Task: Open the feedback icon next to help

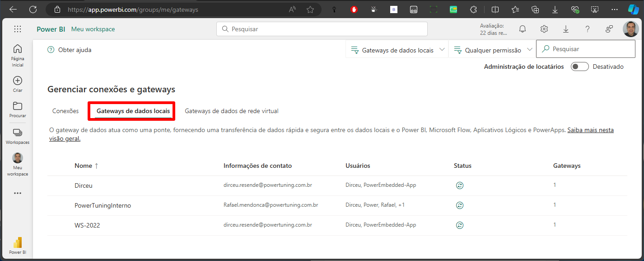Action: 609,29
